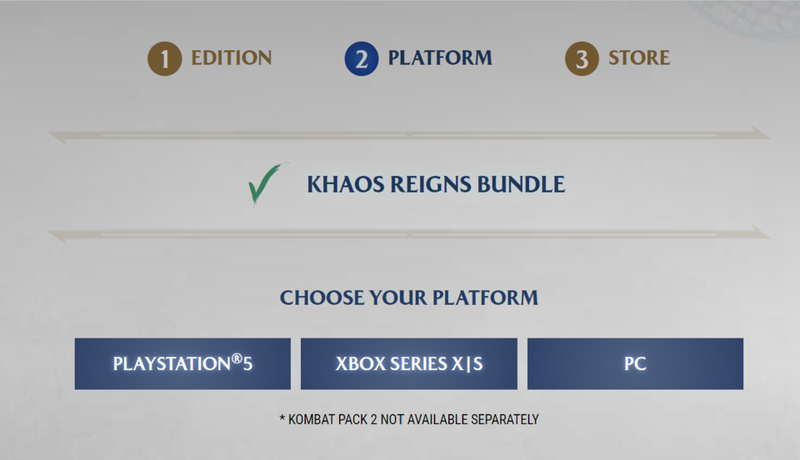
Task: Click the blue number 2 step circle
Action: click(360, 58)
